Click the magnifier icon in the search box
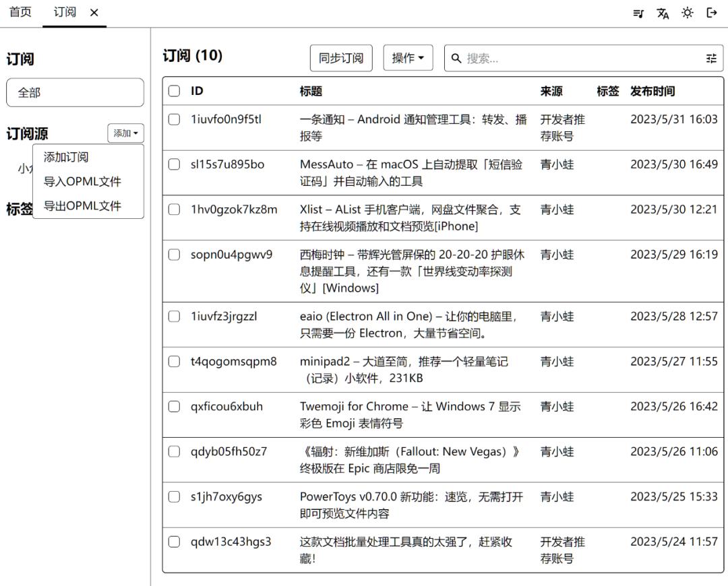 456,58
